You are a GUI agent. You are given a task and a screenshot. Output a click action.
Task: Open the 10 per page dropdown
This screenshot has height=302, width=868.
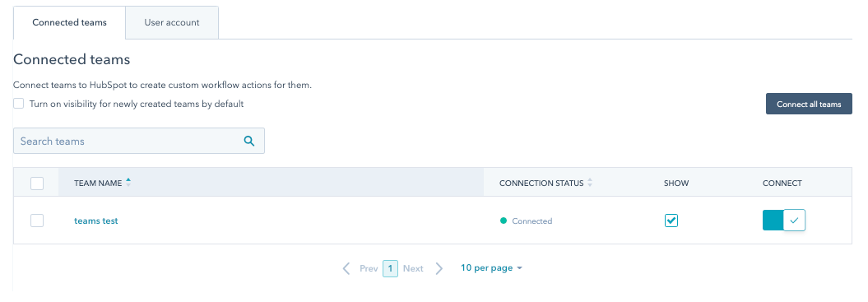point(491,268)
